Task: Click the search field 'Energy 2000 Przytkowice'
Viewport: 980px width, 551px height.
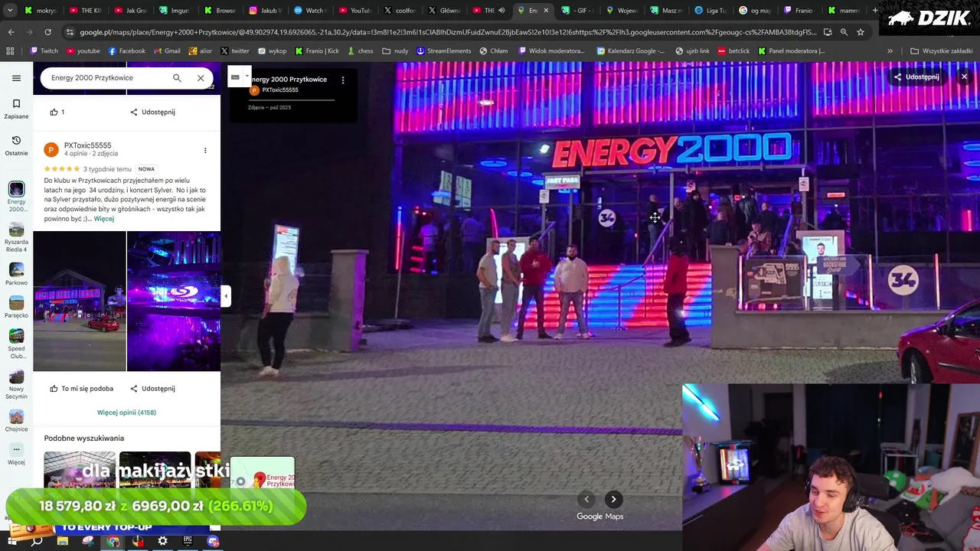Action: tap(107, 78)
